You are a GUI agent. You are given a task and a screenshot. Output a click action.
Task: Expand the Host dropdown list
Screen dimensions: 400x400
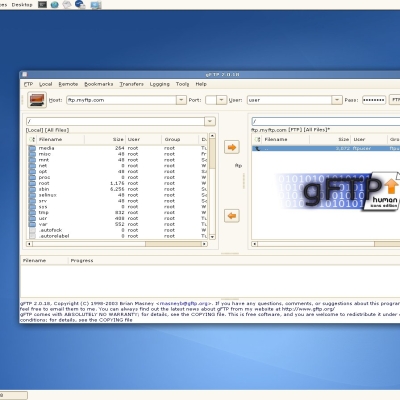point(181,100)
